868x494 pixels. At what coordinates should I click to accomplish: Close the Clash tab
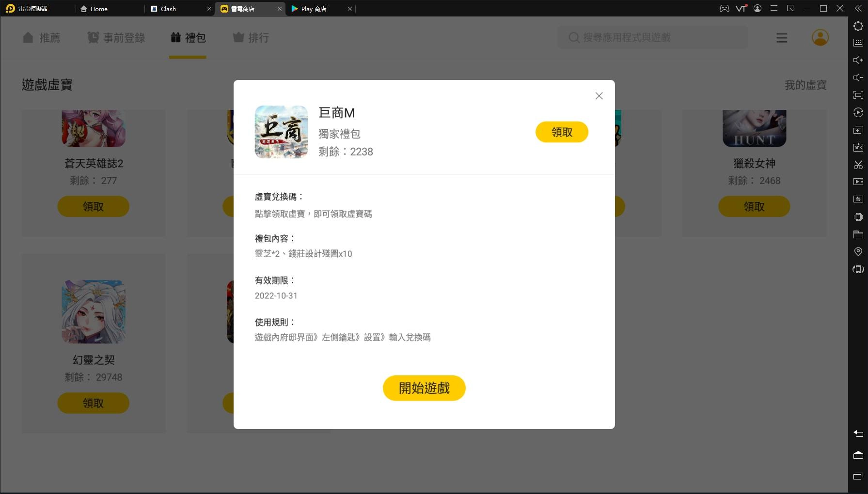[x=209, y=9]
